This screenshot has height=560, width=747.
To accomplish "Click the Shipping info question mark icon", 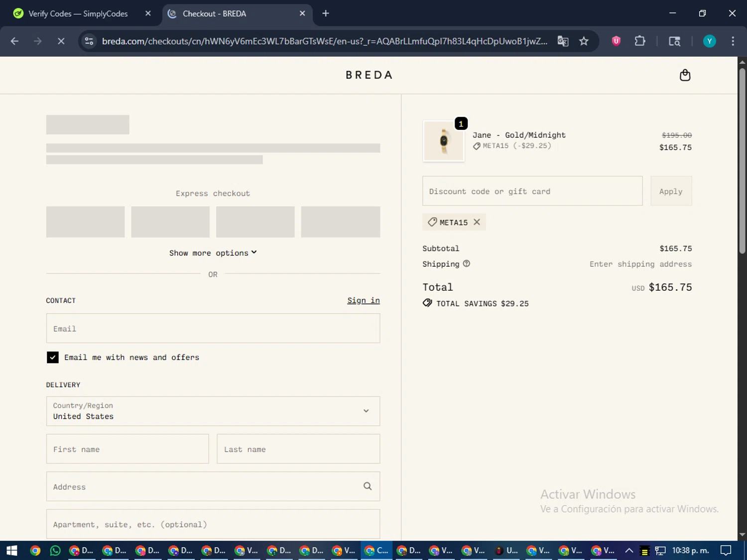I will [x=466, y=264].
